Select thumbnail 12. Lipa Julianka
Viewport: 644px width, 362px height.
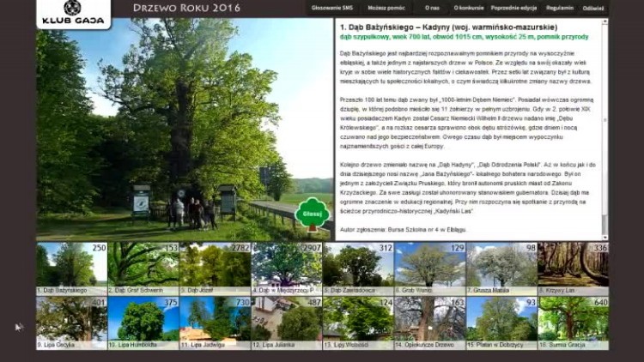(287, 323)
